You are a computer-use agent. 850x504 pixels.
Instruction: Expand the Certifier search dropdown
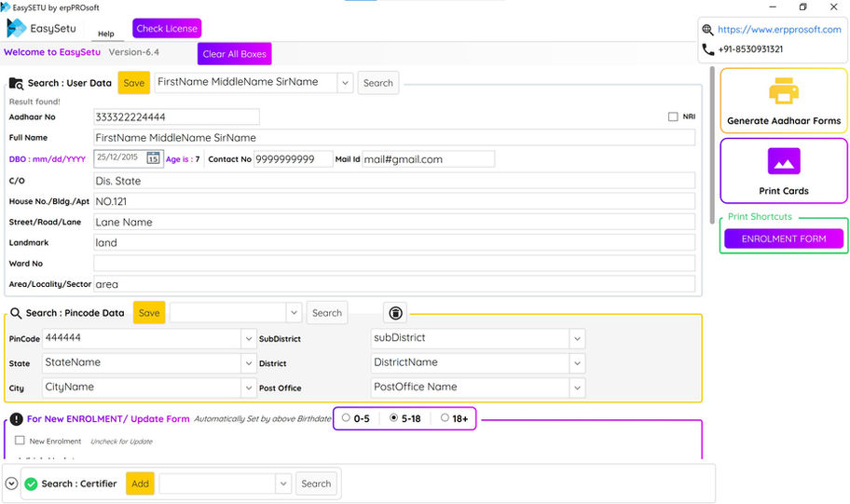click(283, 484)
